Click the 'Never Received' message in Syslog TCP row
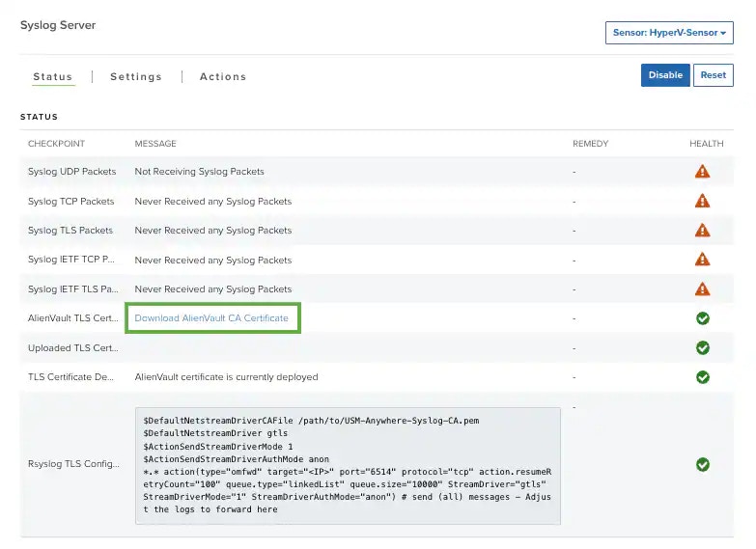Viewport: 756px width, 549px height. pyautogui.click(x=213, y=202)
